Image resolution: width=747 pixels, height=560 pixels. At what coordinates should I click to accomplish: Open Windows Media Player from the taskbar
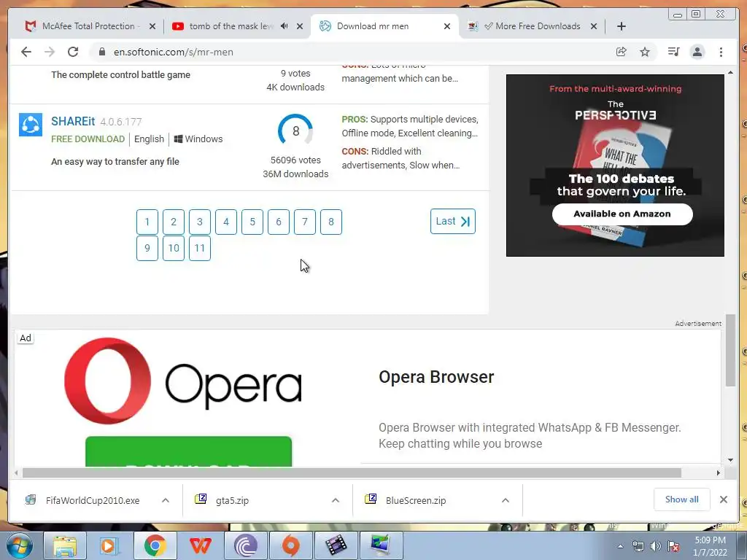click(109, 545)
